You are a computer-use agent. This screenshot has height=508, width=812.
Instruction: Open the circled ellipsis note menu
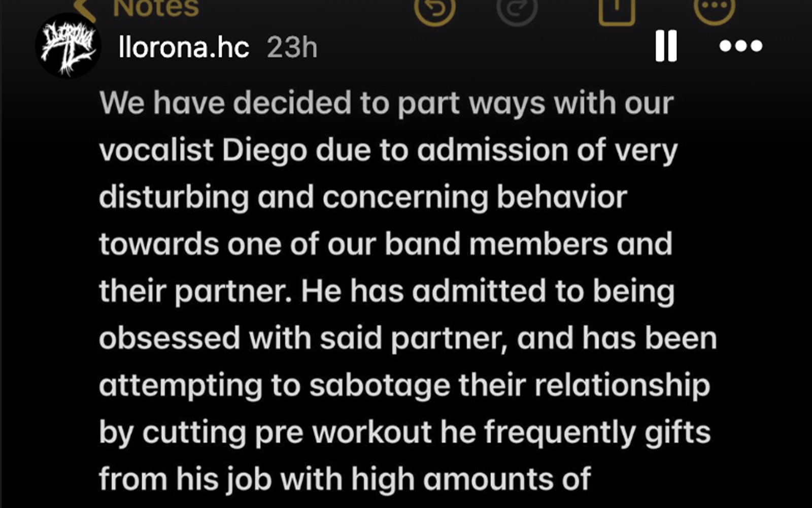tap(714, 8)
